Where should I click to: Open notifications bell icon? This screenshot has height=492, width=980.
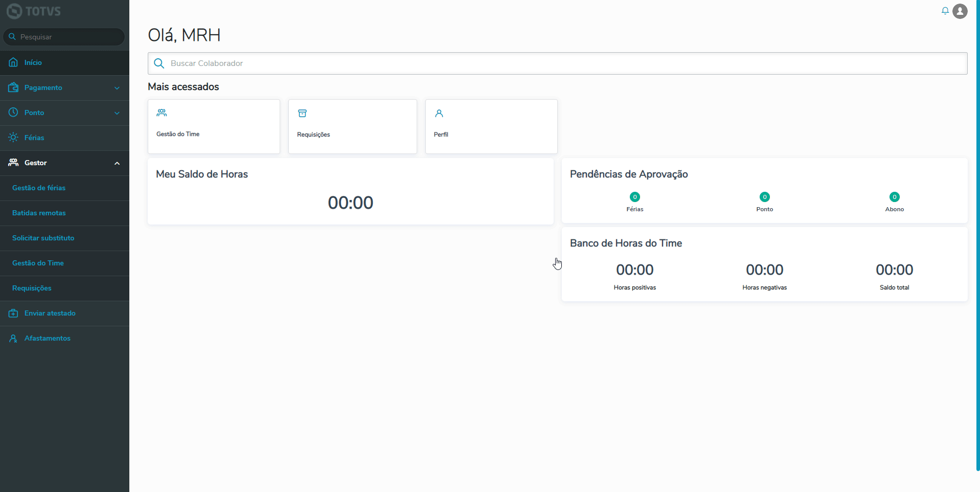coord(945,11)
